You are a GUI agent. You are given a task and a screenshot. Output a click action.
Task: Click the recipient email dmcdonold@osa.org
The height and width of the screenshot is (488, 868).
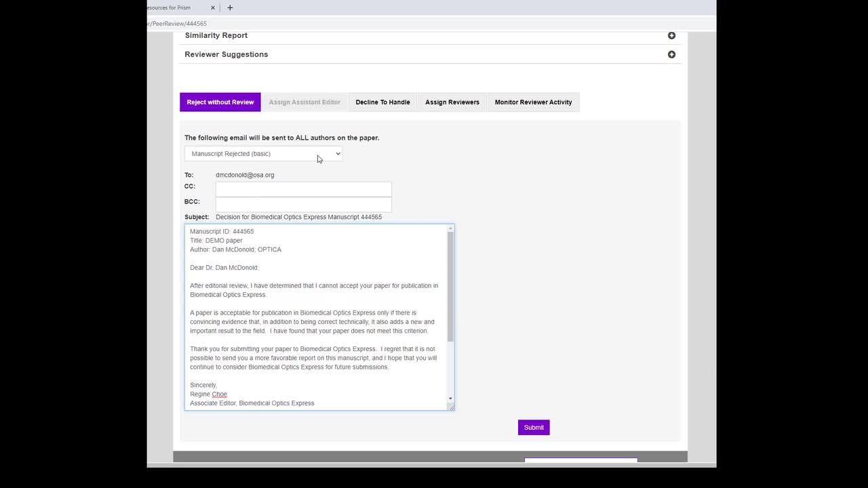click(x=245, y=175)
